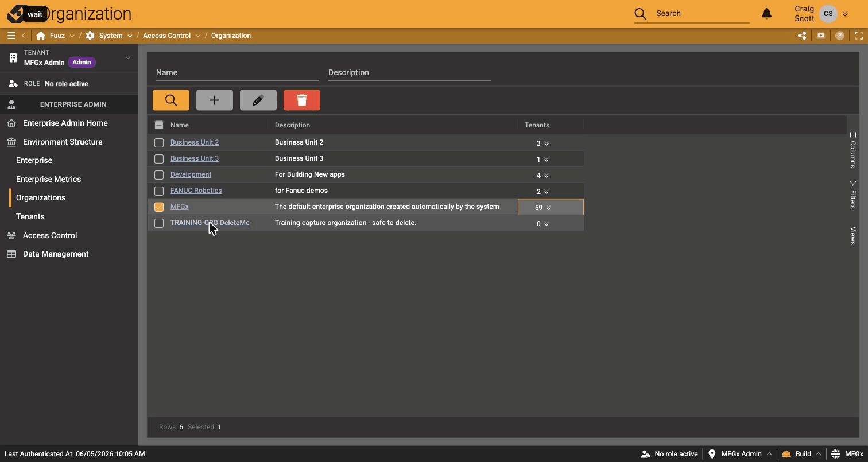The height and width of the screenshot is (462, 868).
Task: Click the Name filter input field
Action: (237, 72)
